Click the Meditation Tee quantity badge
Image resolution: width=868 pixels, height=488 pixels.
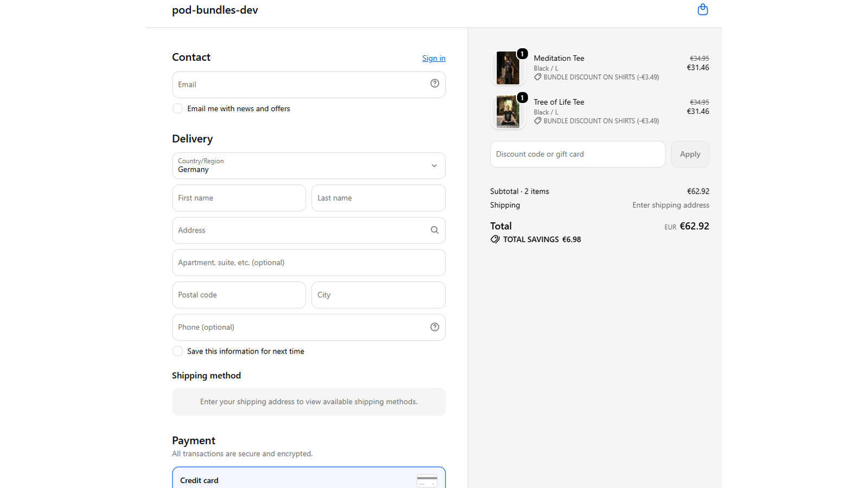pos(522,54)
